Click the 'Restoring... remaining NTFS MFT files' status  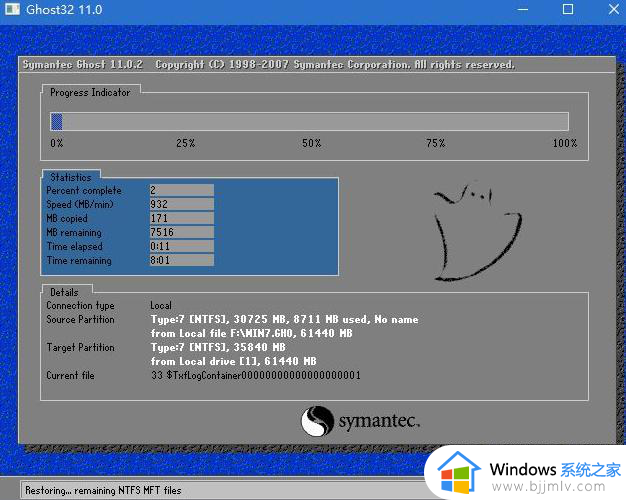[103, 490]
